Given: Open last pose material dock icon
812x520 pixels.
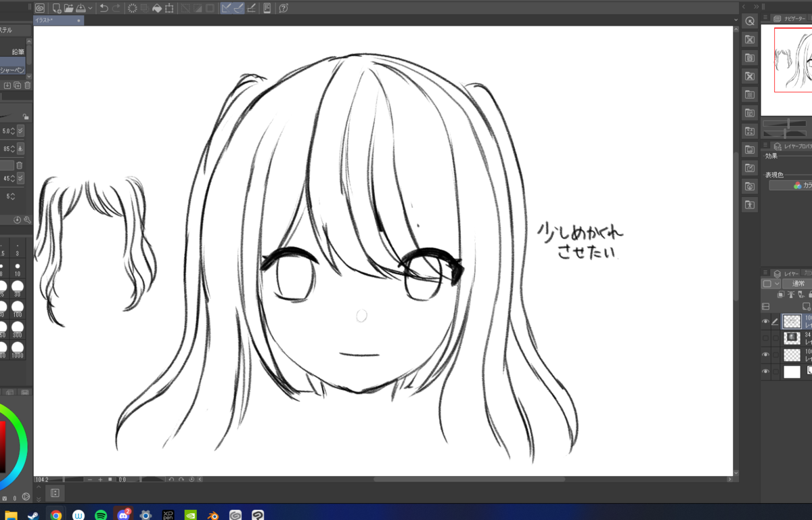Looking at the screenshot, I should (750, 204).
